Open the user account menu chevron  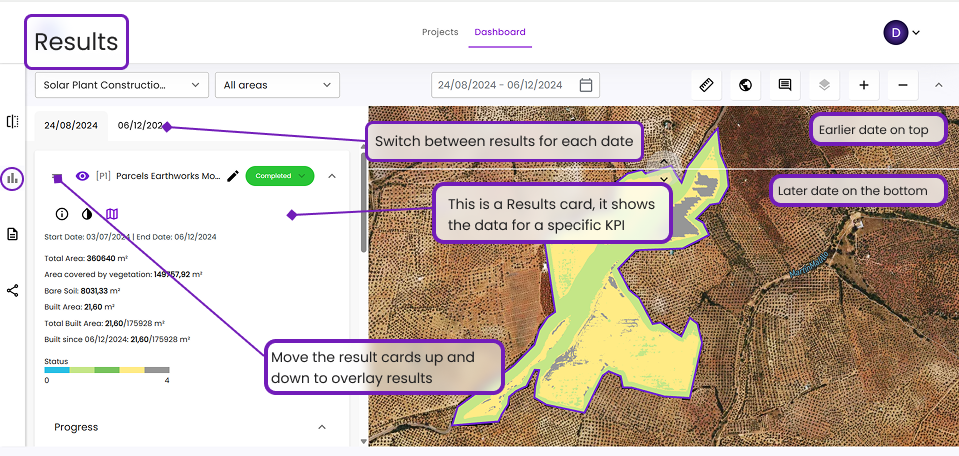tap(916, 32)
